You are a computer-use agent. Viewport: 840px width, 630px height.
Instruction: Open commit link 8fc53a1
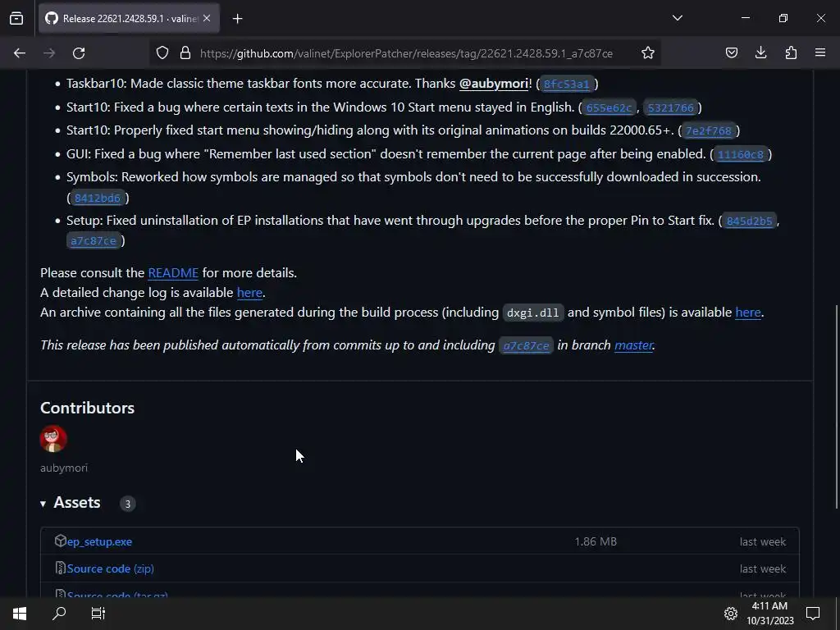pyautogui.click(x=566, y=84)
